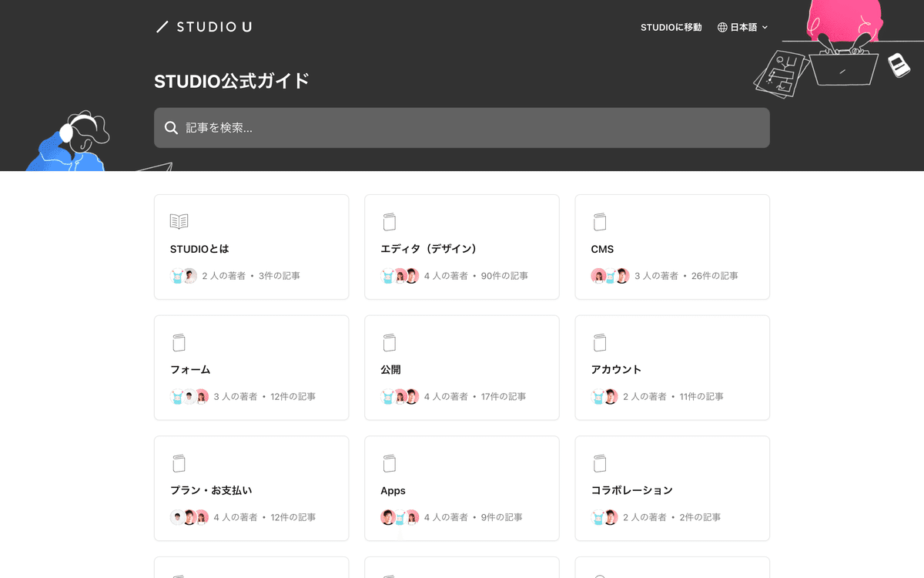The height and width of the screenshot is (578, 924).
Task: Click author avatars on プラン・お支払い card
Action: (x=189, y=518)
